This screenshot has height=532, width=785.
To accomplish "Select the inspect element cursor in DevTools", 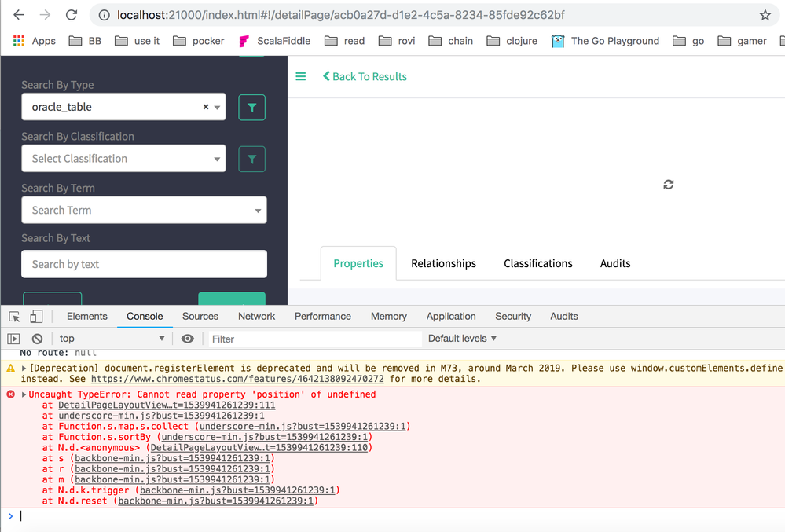I will (x=13, y=315).
